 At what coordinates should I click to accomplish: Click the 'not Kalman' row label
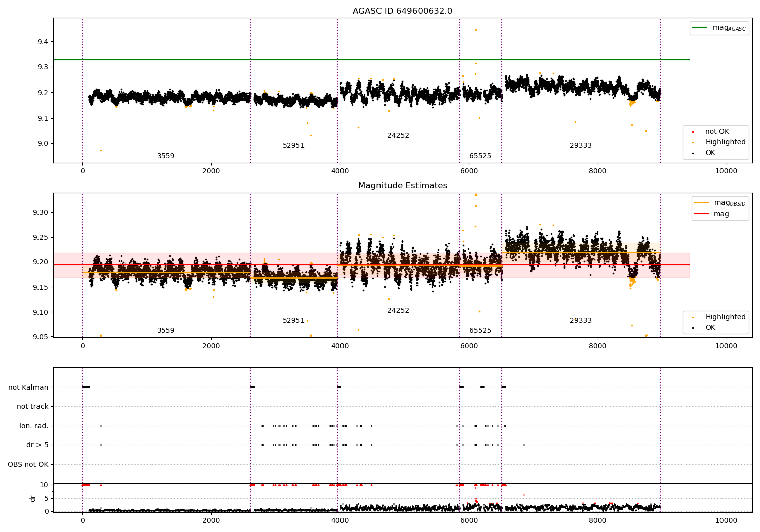pos(28,388)
